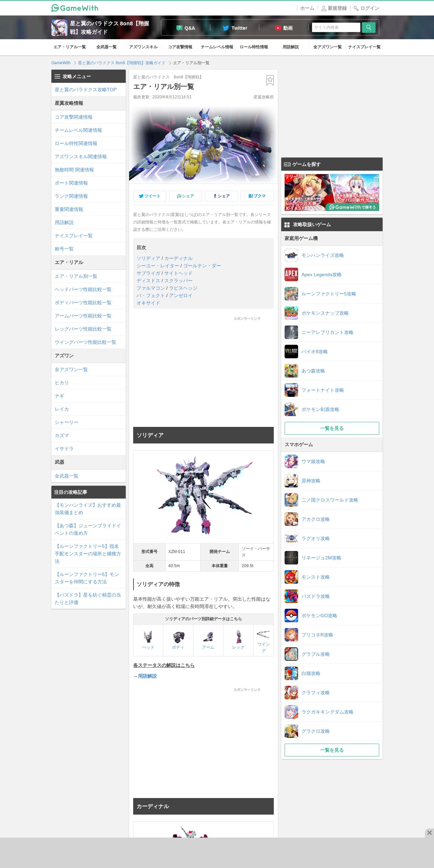The height and width of the screenshot is (868, 434).
Task: Click the ラグオリ game icon
Action: pos(291,538)
